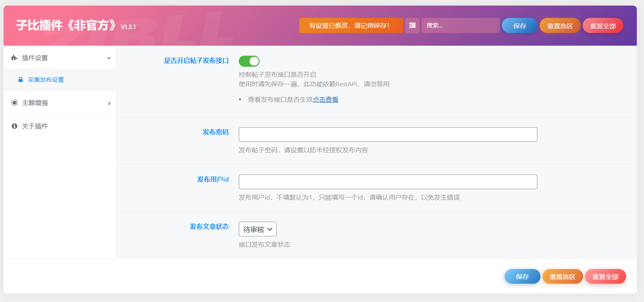
Task: Click the 子比插件《非官方》 title text
Action: pyautogui.click(x=66, y=25)
